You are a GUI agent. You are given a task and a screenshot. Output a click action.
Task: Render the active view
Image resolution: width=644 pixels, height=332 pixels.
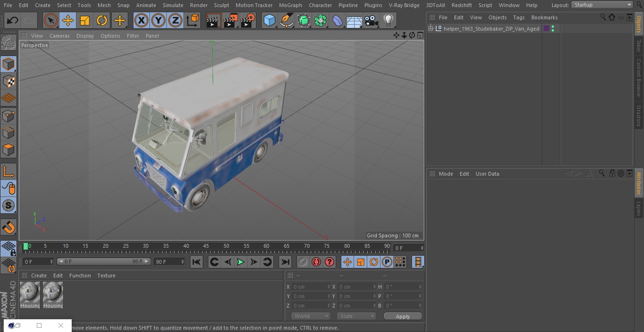[x=213, y=20]
